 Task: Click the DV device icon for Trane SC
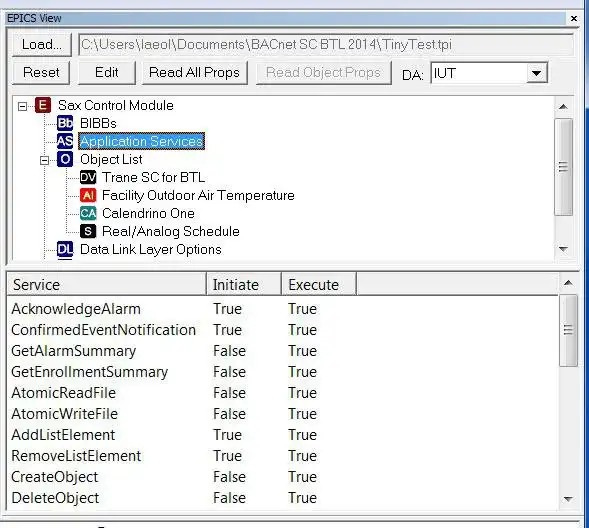[x=88, y=177]
